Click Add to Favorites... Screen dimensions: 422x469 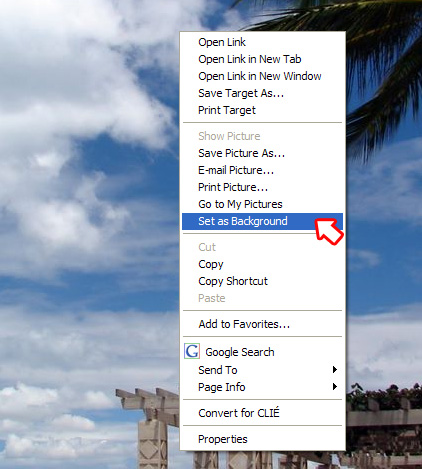pos(262,324)
